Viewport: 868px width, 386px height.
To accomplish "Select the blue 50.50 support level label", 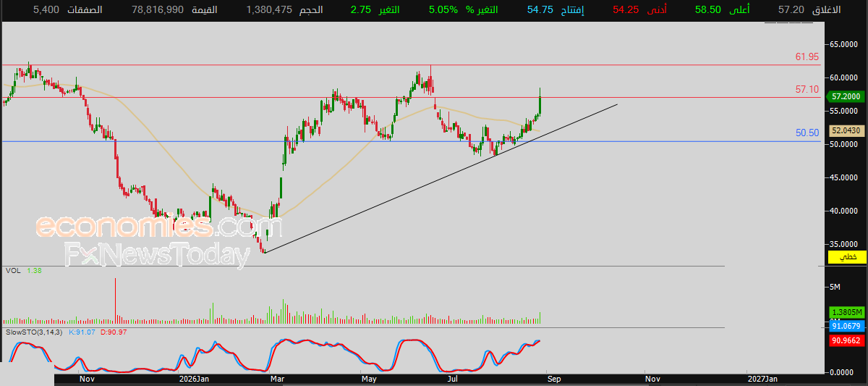I will click(807, 133).
